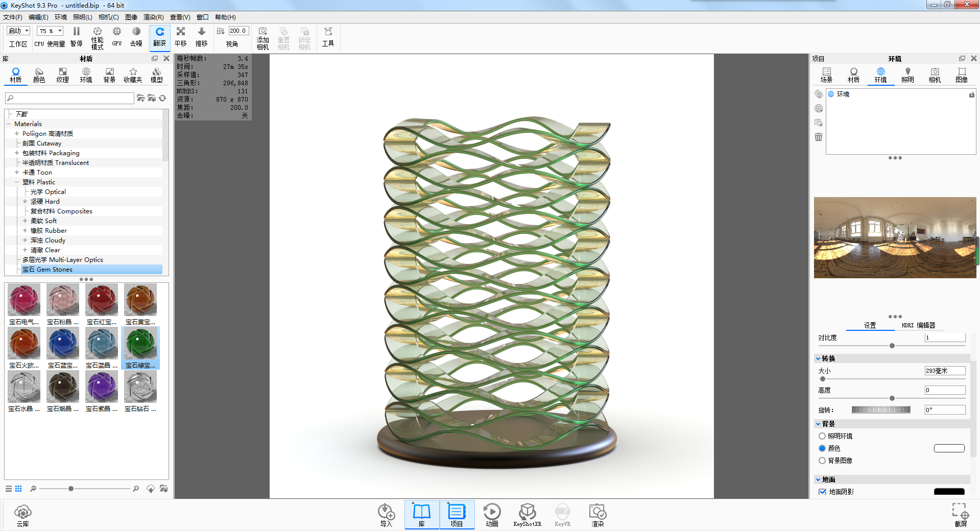Viewport: 980px width, 531px height.
Task: Click the black ground shadow color swatch
Action: click(x=949, y=492)
